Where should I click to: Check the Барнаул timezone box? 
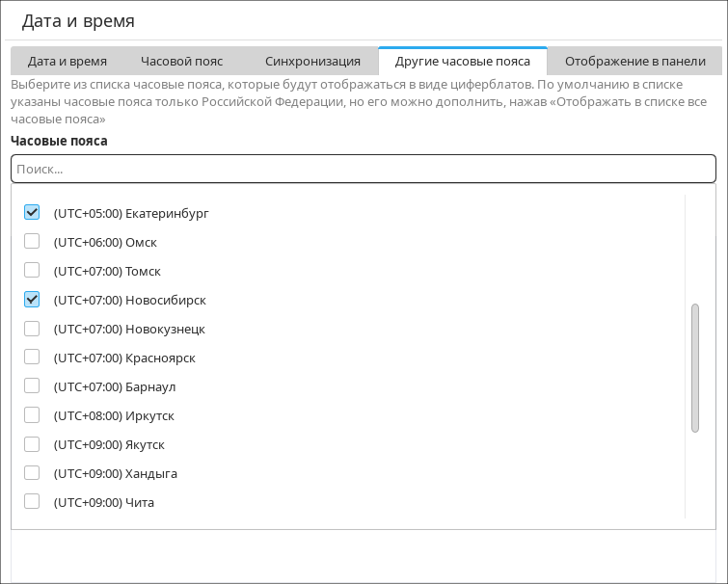click(x=32, y=386)
